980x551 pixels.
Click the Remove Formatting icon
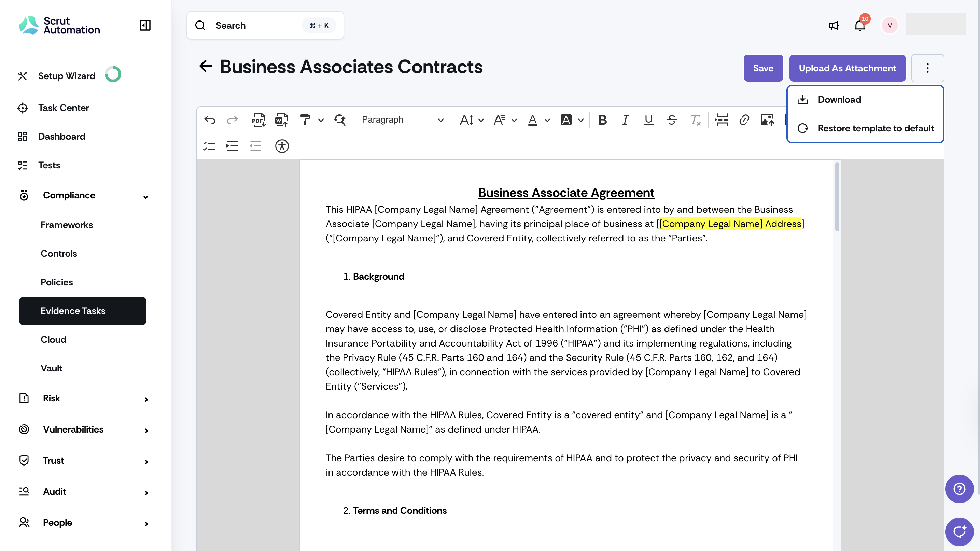click(695, 120)
